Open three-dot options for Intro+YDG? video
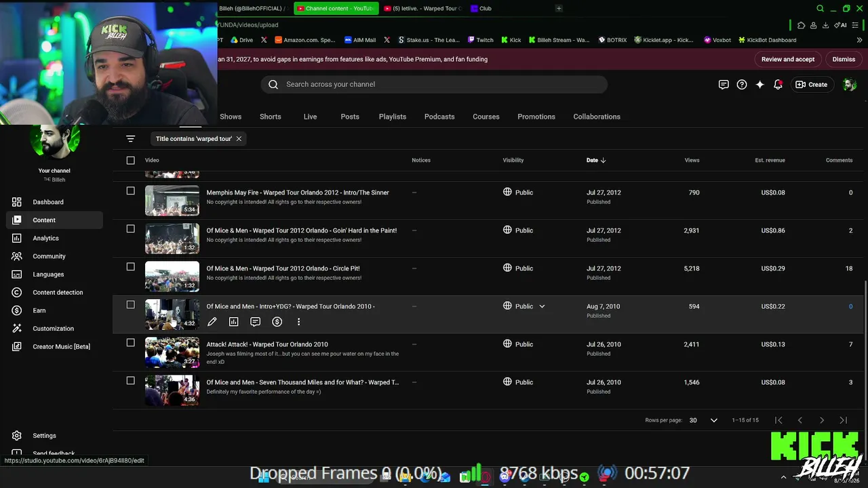868x488 pixels. click(x=299, y=322)
